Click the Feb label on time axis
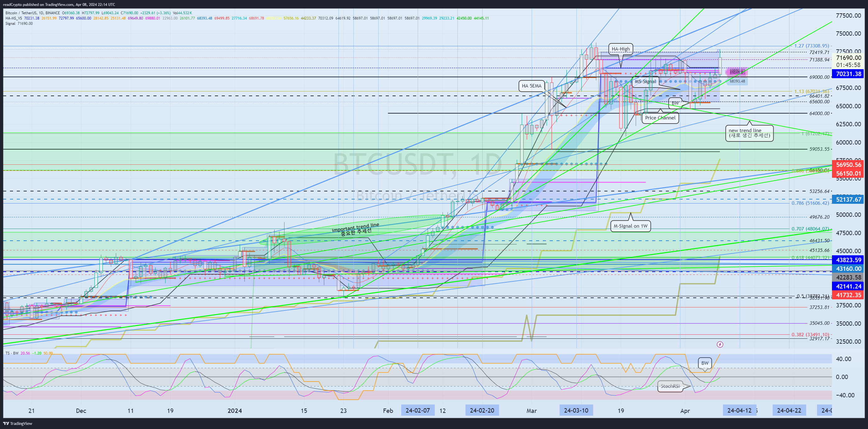Image resolution: width=868 pixels, height=429 pixels. coord(388,411)
